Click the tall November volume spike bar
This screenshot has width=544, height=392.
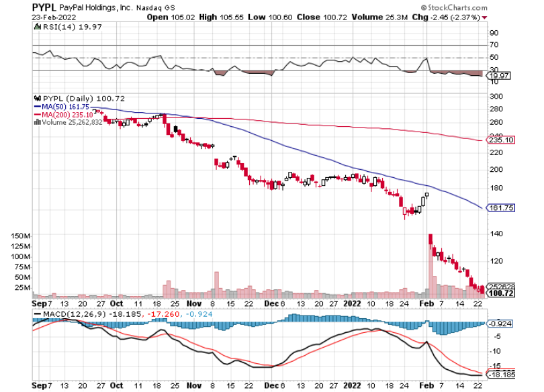(x=216, y=285)
